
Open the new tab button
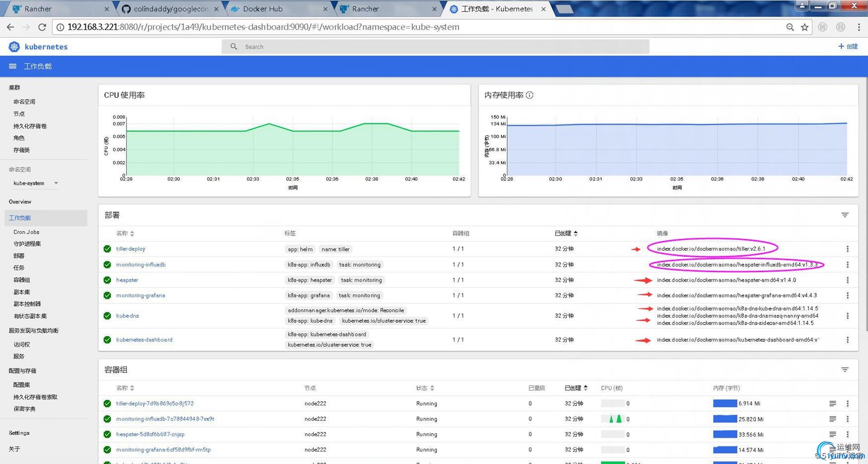[x=564, y=9]
